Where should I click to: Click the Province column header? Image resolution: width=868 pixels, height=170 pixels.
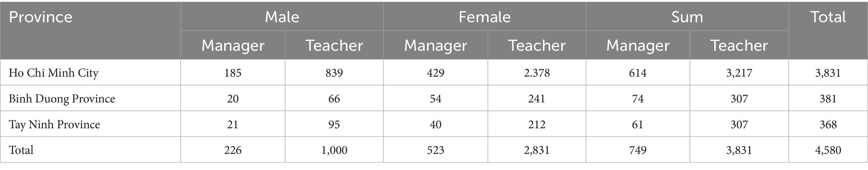click(x=41, y=17)
